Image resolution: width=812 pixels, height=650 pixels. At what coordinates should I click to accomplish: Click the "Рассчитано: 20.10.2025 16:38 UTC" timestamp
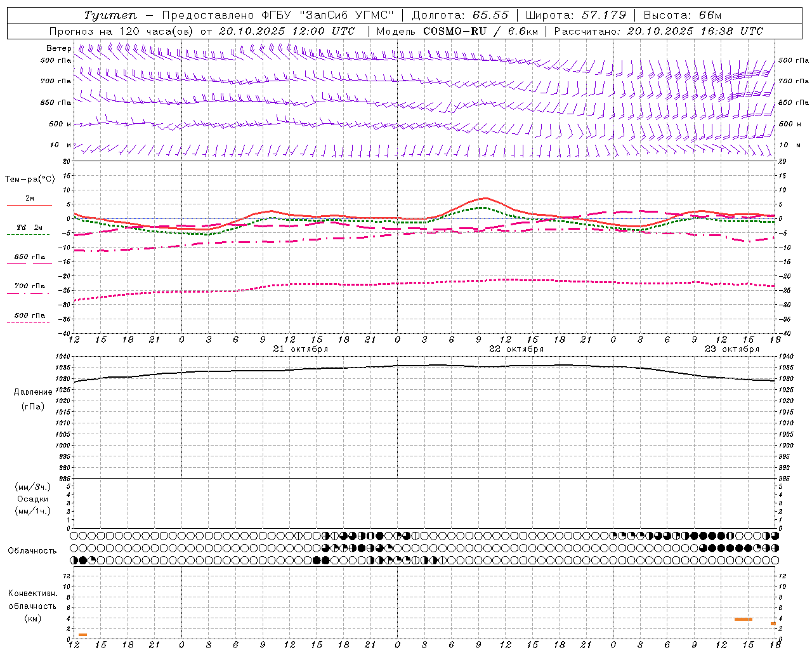click(x=658, y=31)
